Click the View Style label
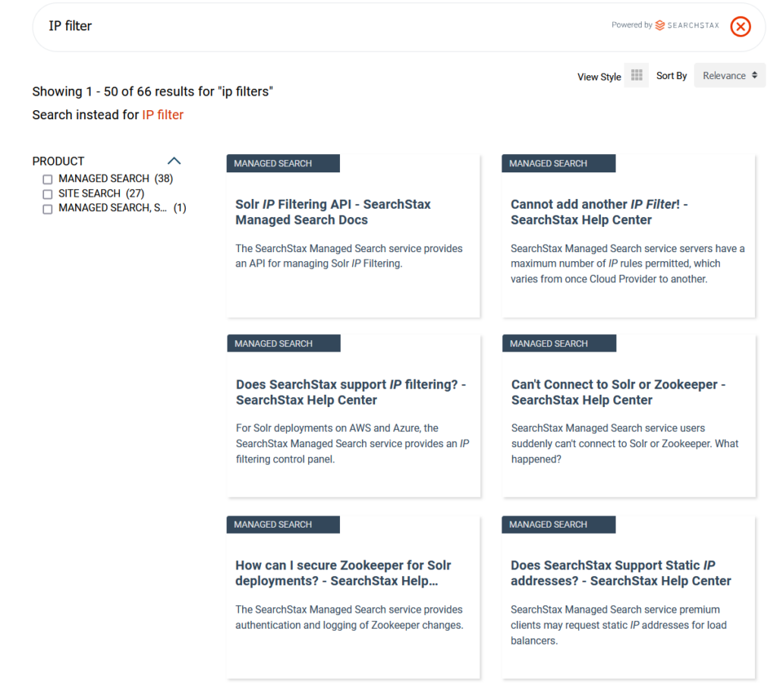The height and width of the screenshot is (700, 777). [599, 77]
